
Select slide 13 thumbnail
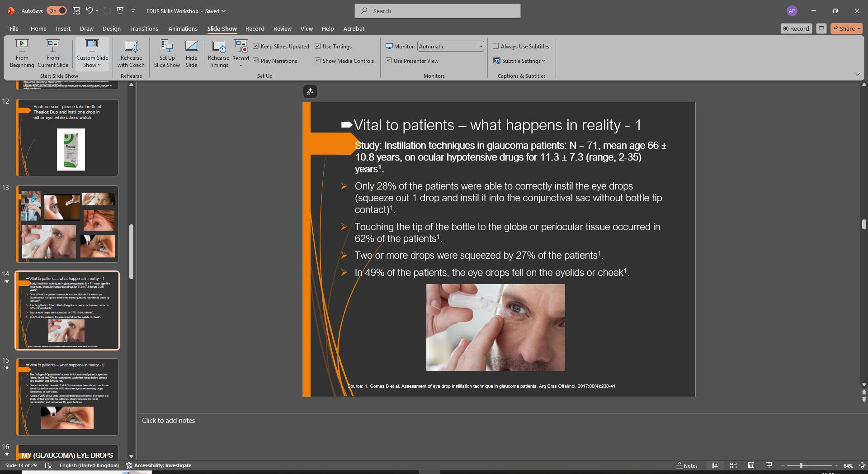(67, 224)
